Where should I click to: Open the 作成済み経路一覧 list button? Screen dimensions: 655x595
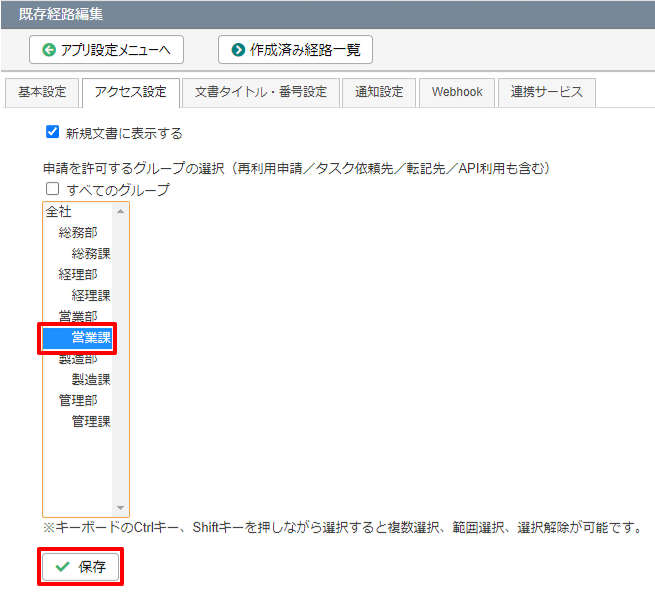tap(295, 50)
